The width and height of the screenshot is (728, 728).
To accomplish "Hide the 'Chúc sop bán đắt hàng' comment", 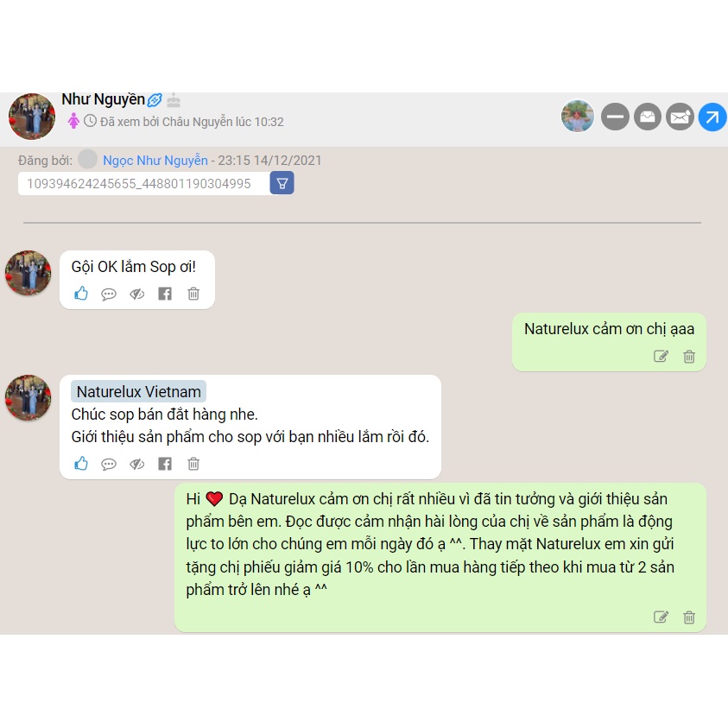I will coord(137,464).
